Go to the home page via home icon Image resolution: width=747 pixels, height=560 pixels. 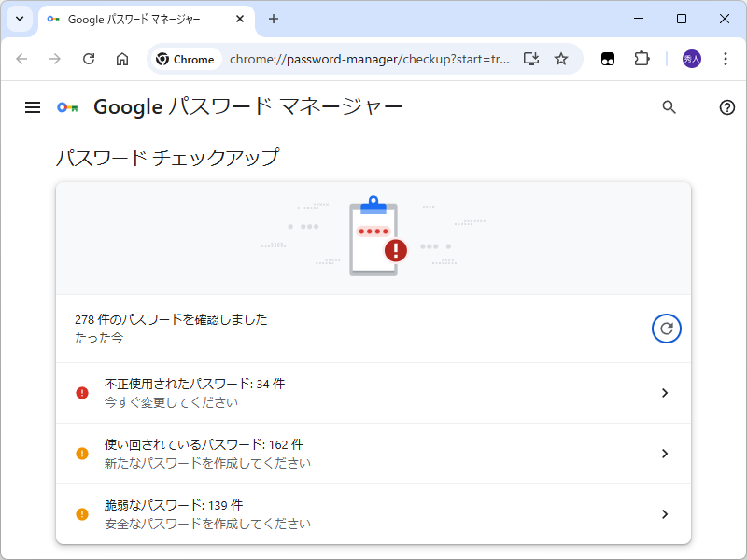122,58
